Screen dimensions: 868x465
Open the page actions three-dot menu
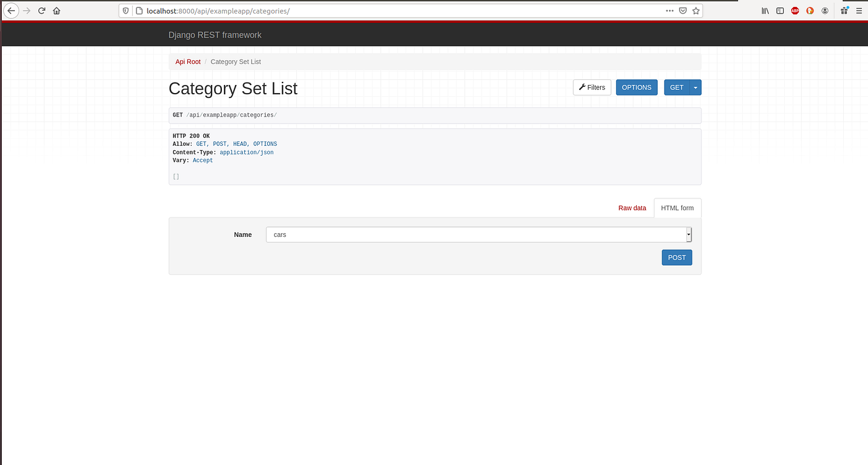669,11
